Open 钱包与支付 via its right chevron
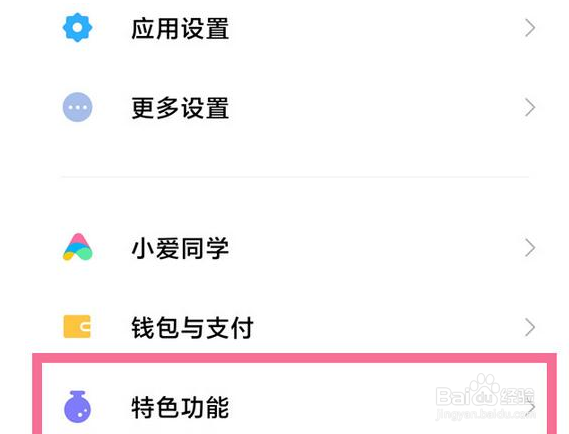 [x=530, y=328]
